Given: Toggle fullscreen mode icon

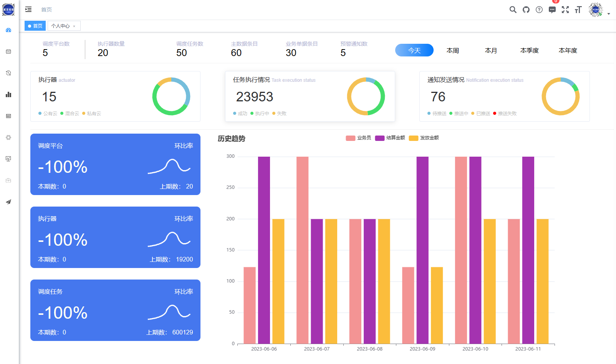Looking at the screenshot, I should [x=565, y=10].
